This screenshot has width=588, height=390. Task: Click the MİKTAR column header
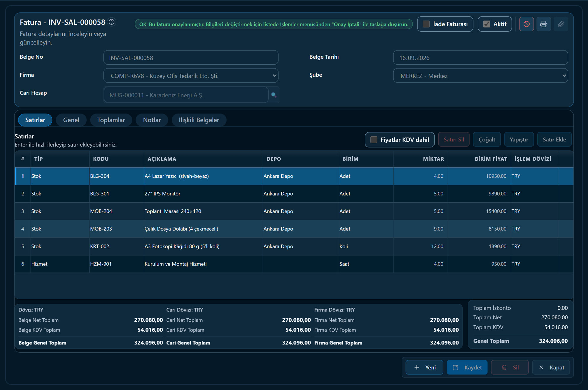click(x=420, y=159)
